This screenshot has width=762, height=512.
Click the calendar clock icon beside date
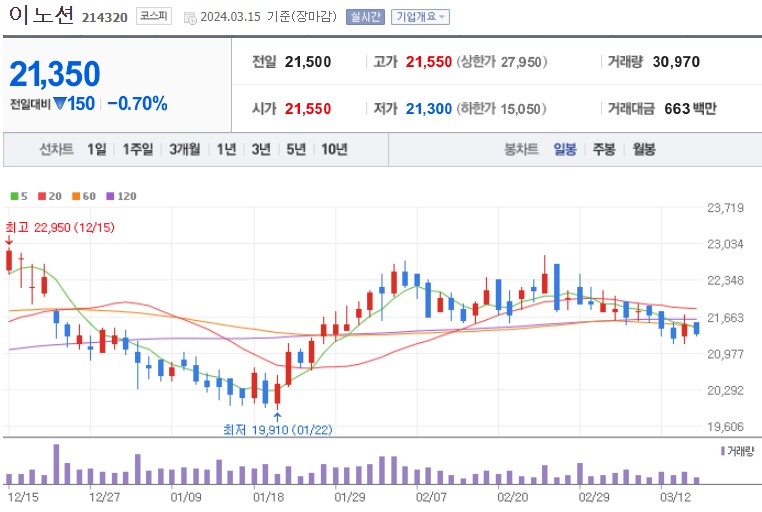coord(190,18)
